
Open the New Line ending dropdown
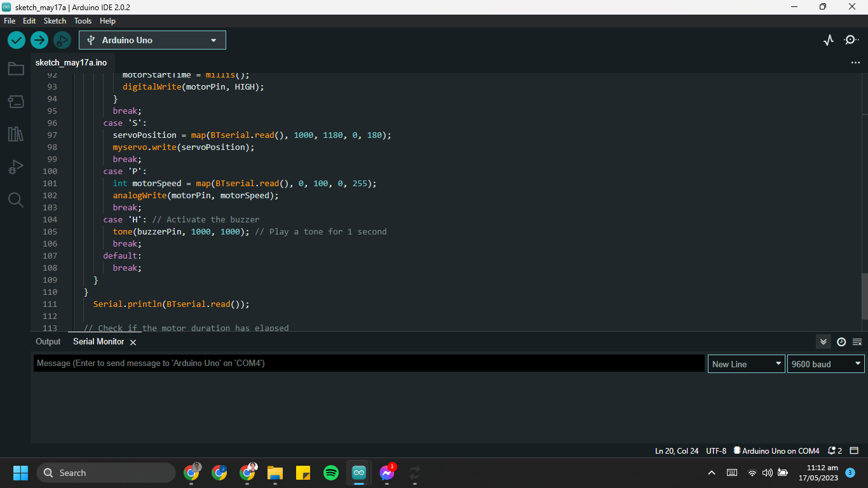pos(746,364)
